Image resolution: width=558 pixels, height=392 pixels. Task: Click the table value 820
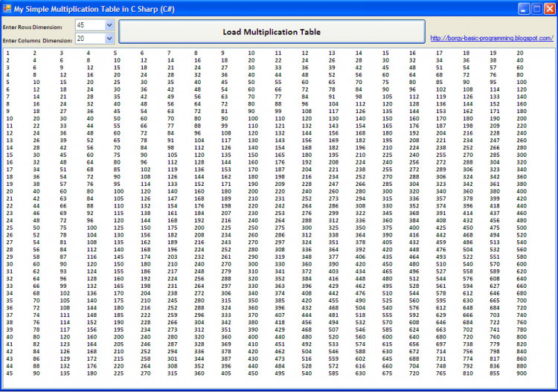click(x=522, y=344)
